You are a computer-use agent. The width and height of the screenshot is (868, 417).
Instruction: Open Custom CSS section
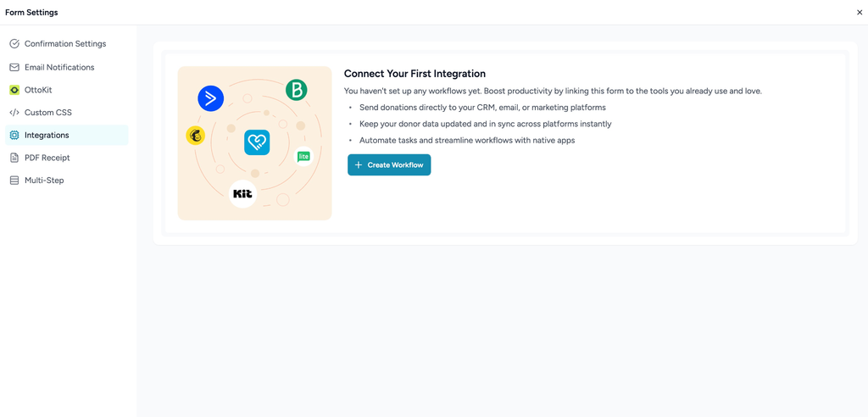66,113
